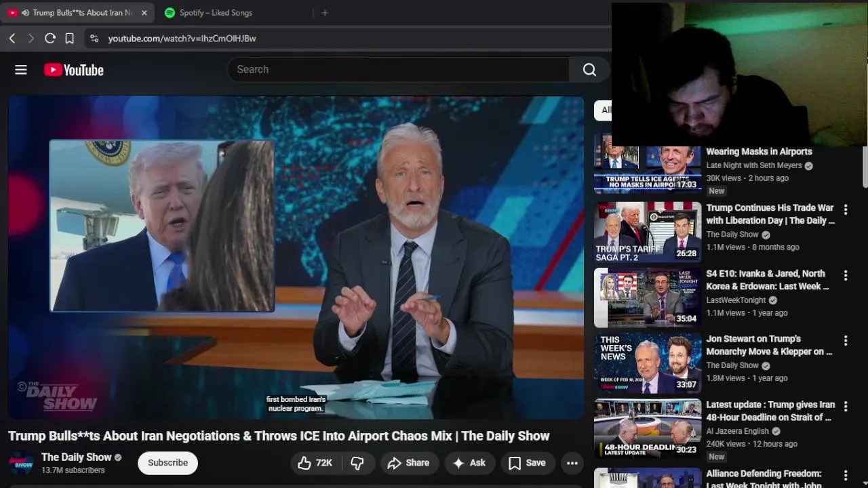Close the Trump Bulls**ts YouTube tab
The width and height of the screenshot is (868, 488).
[144, 13]
